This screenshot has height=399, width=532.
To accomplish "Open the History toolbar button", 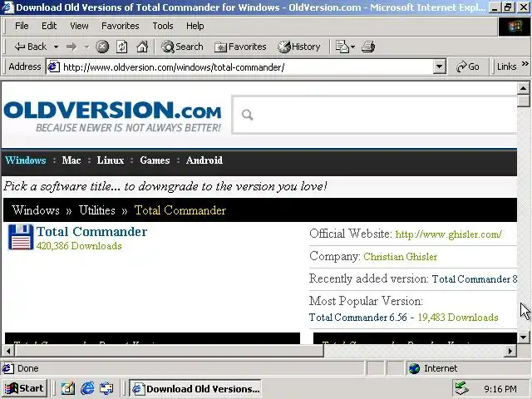I will (299, 47).
